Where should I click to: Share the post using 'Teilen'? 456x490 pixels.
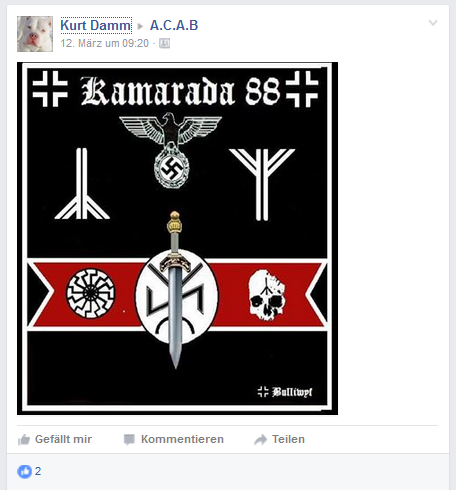click(279, 439)
